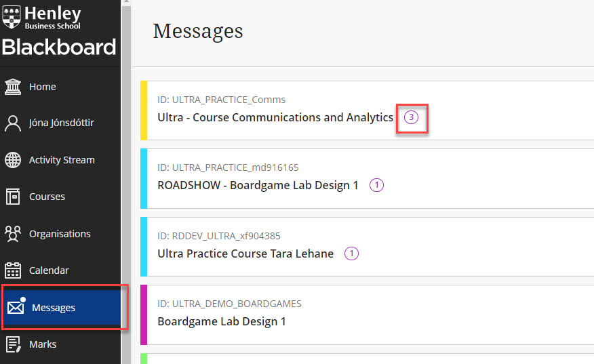The height and width of the screenshot is (364, 594).
Task: Go to Activity Stream
Action: [60, 160]
